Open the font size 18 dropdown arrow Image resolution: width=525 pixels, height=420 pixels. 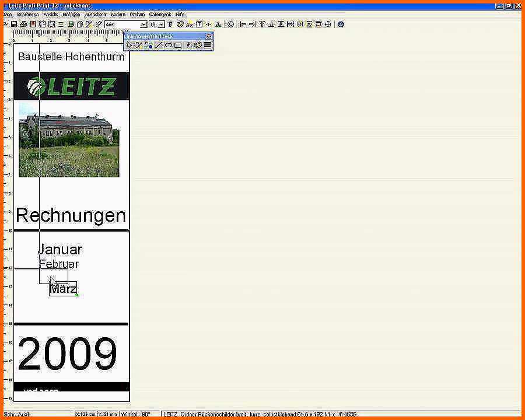point(162,24)
